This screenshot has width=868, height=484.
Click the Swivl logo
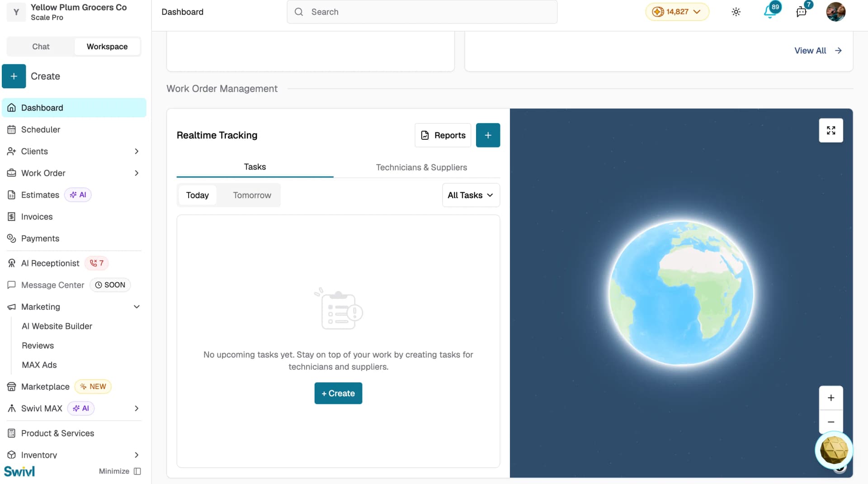[19, 471]
